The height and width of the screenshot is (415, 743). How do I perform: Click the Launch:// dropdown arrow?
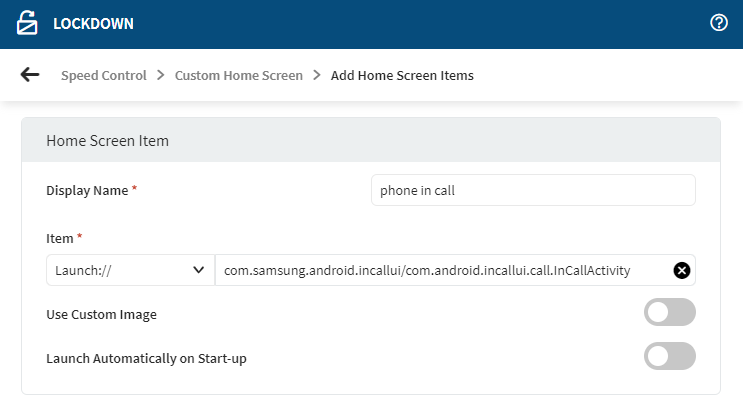198,270
